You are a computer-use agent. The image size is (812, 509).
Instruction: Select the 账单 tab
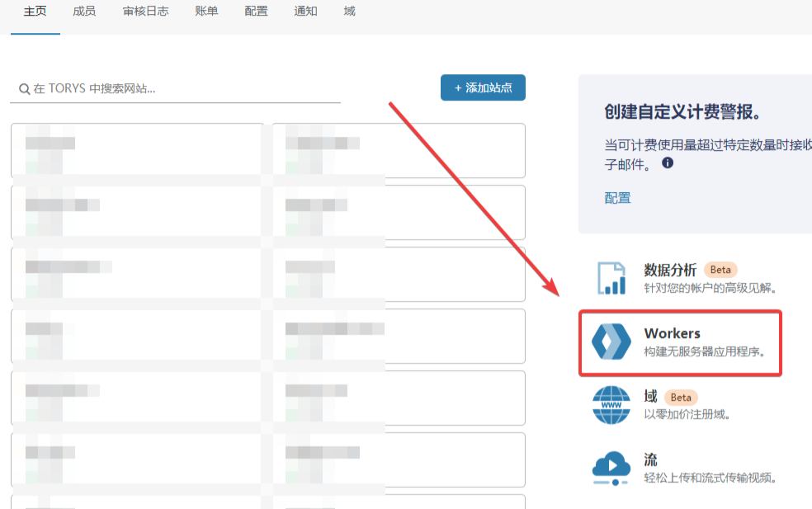coord(206,12)
